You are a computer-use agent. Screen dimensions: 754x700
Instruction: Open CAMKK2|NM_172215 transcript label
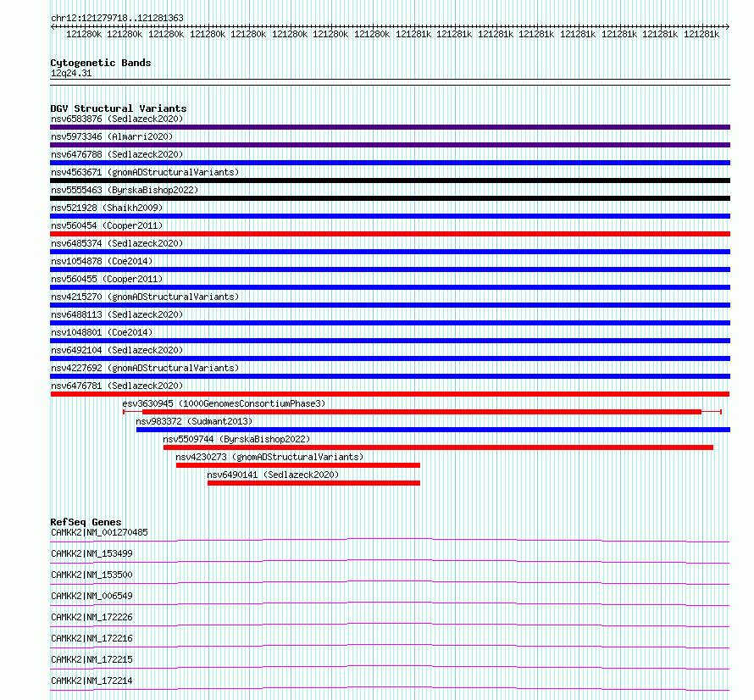[91, 659]
